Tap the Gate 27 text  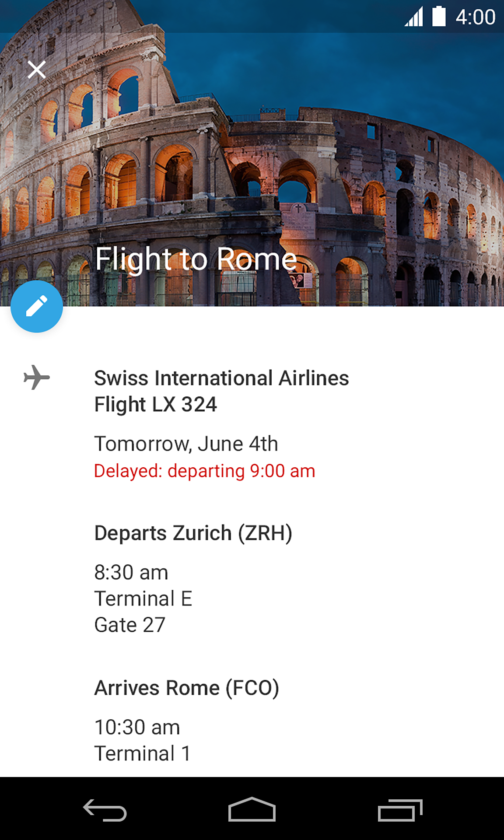click(129, 625)
